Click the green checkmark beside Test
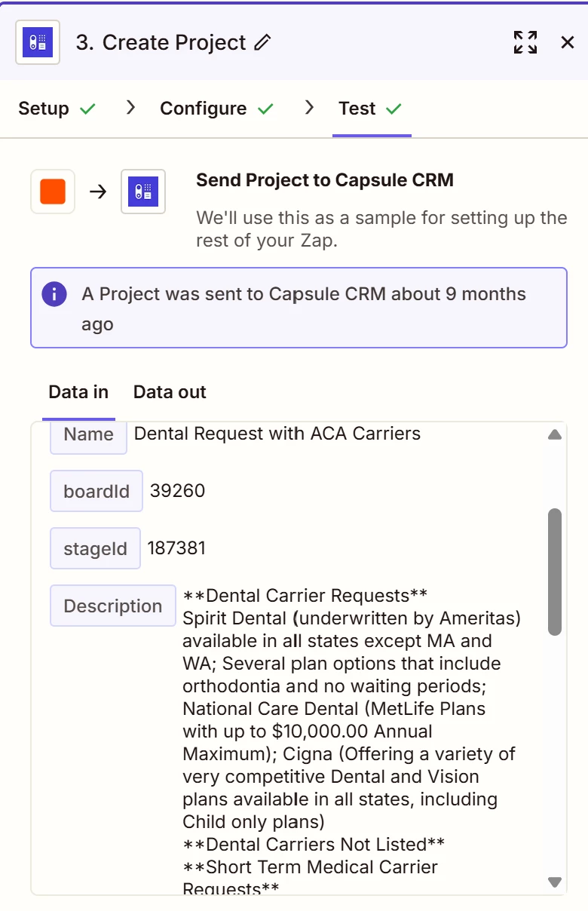 point(394,109)
